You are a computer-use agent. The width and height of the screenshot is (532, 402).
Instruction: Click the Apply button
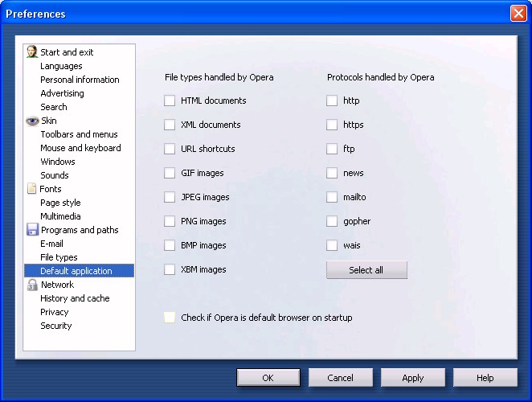click(413, 378)
